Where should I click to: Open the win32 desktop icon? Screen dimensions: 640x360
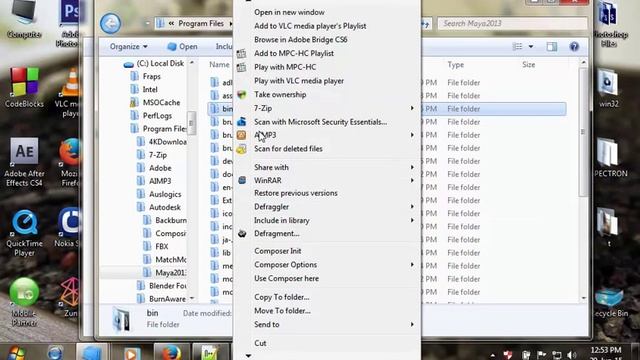[608, 88]
